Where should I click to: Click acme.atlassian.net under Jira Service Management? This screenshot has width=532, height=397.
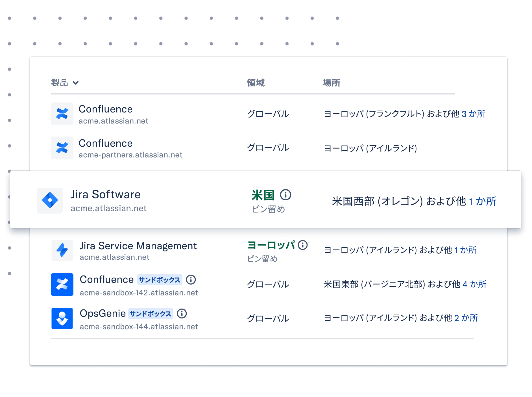click(x=115, y=257)
